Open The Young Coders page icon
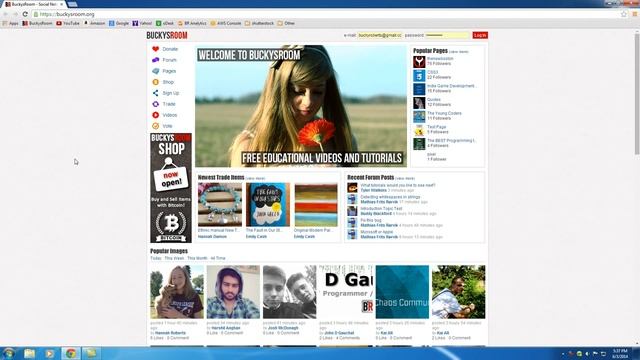This screenshot has height=360, width=640. tap(419, 116)
